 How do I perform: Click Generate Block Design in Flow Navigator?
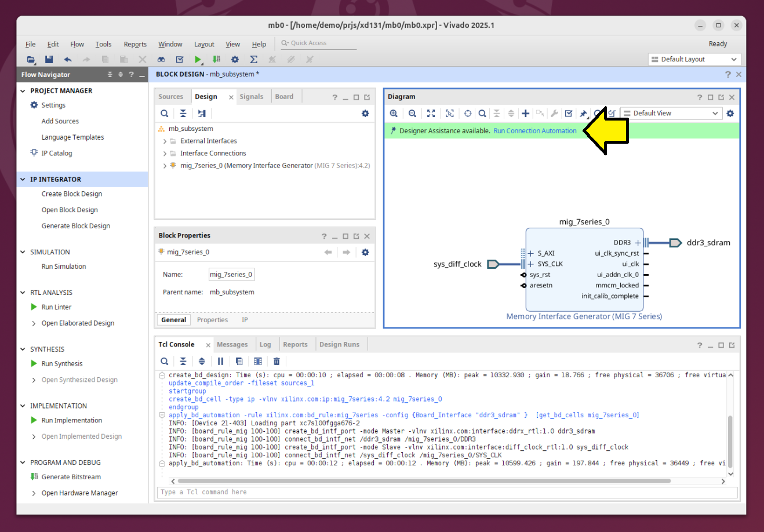click(75, 226)
